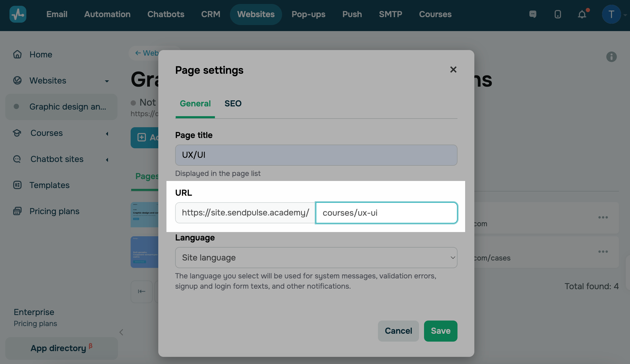Open Pop-ups in top navigation

[x=308, y=14]
